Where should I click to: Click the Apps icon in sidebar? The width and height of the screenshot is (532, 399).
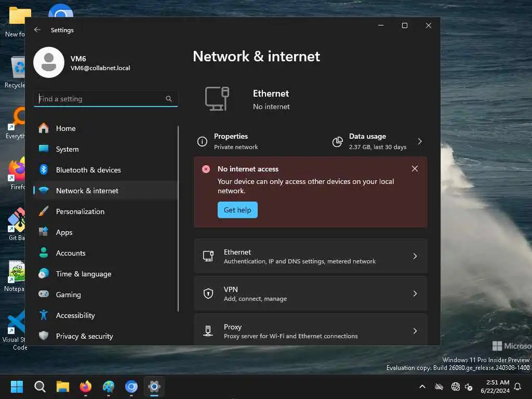[44, 232]
